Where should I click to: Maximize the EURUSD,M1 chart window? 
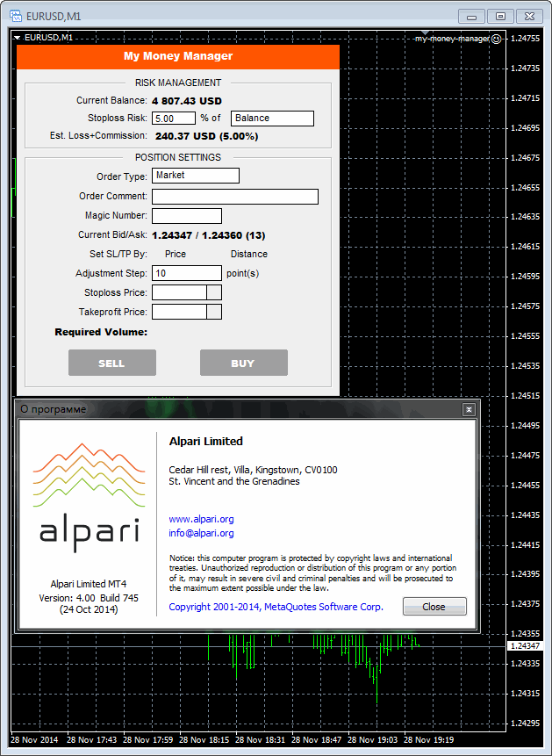[x=500, y=17]
